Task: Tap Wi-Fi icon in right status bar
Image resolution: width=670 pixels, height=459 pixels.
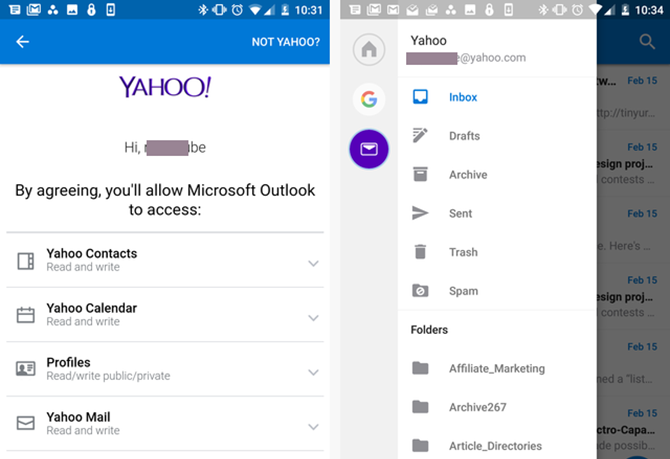Action: (x=595, y=10)
